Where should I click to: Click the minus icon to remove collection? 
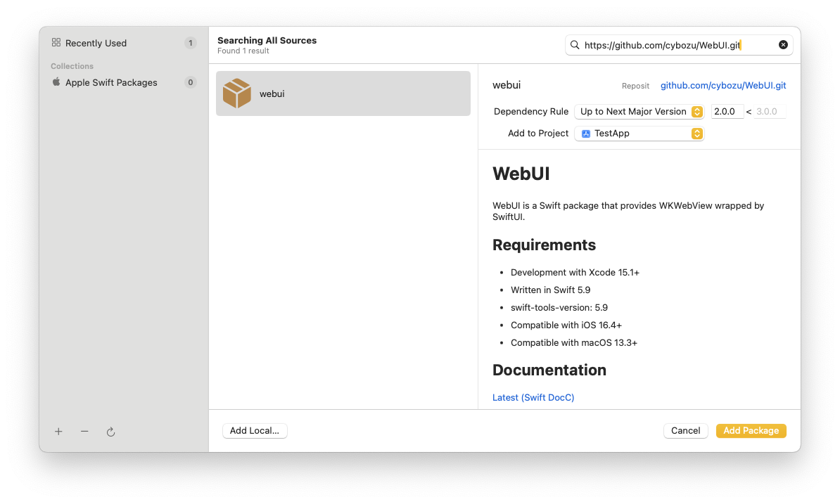click(x=84, y=432)
